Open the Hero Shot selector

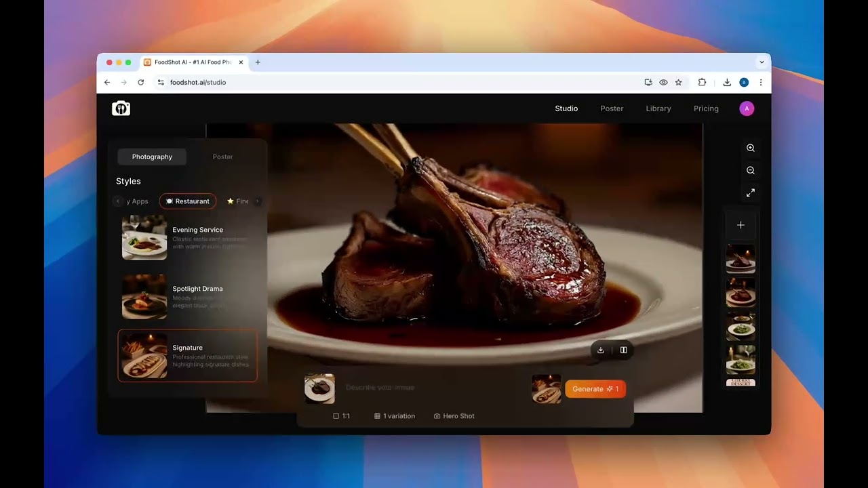[454, 416]
